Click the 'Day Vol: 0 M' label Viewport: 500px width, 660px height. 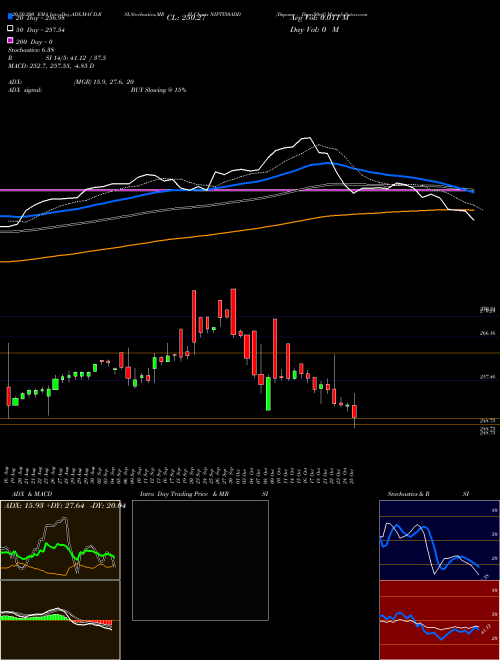click(x=314, y=30)
